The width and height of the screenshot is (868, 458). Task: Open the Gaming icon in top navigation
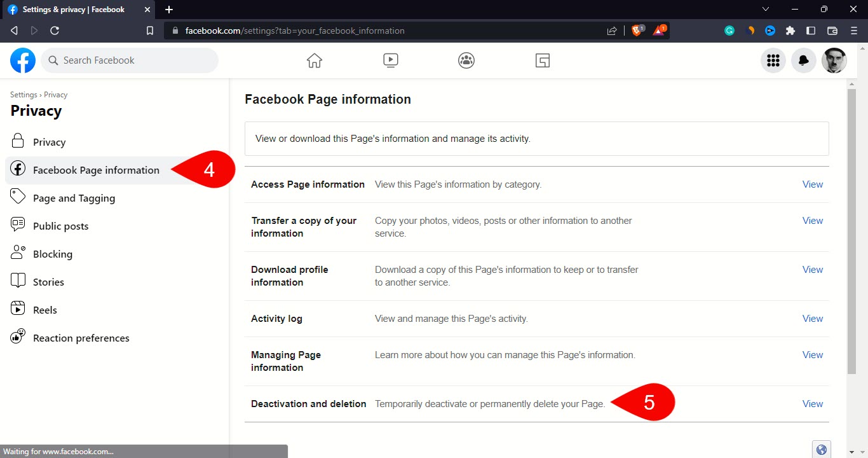pos(542,60)
